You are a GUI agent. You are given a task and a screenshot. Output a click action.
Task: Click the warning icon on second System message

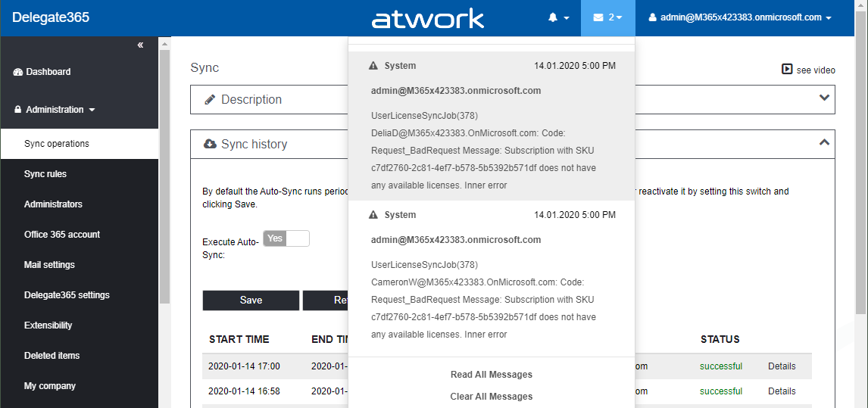click(373, 215)
